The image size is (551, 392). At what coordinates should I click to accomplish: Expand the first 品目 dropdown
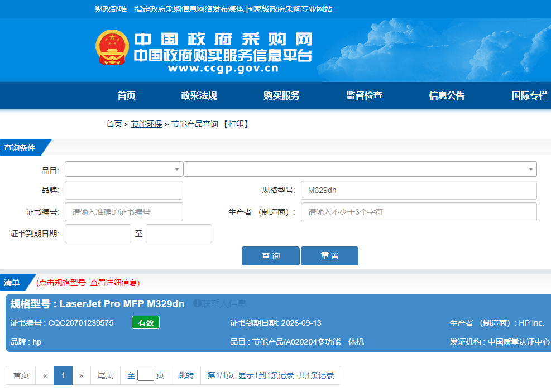[124, 169]
